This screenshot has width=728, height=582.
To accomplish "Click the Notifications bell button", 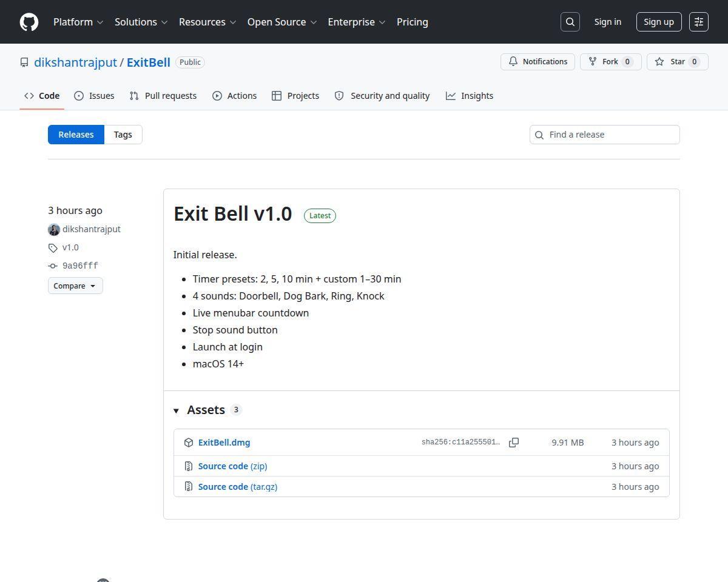I will (538, 62).
